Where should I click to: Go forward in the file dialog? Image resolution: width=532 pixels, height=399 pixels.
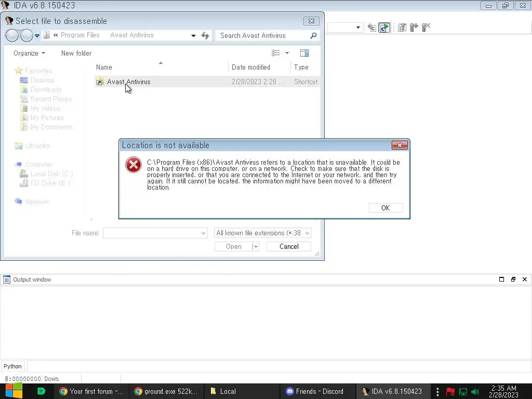pos(26,35)
